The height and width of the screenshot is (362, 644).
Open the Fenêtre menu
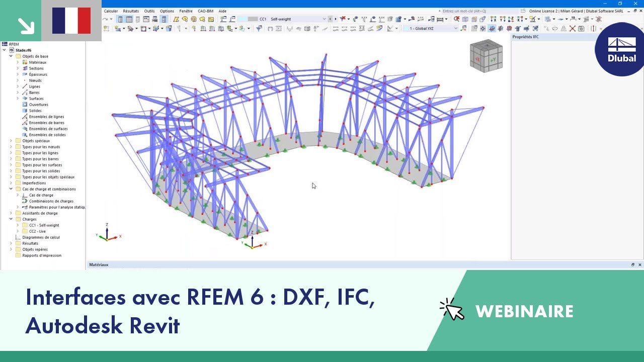coord(186,11)
